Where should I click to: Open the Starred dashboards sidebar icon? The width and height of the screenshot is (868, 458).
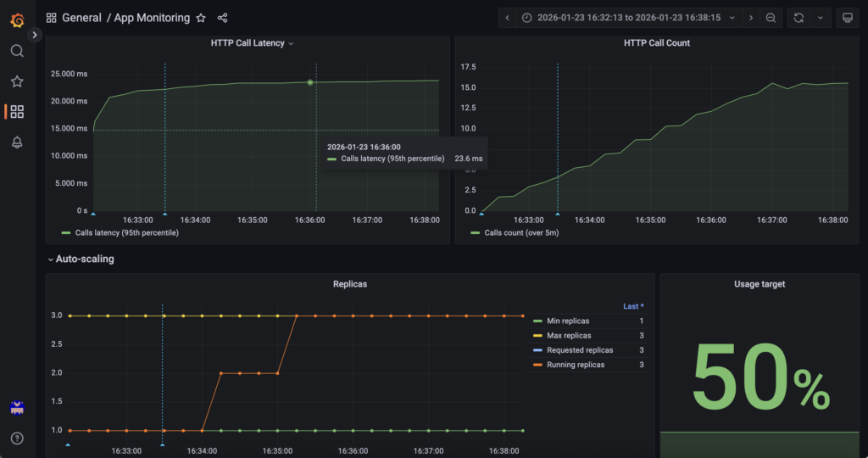[17, 81]
